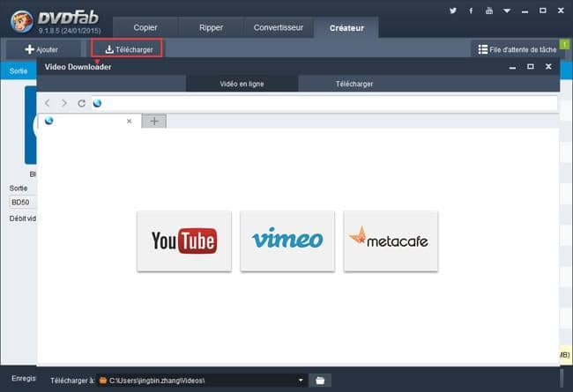573x392 pixels.
Task: Click the DVDFab logo mascot
Action: (21, 21)
